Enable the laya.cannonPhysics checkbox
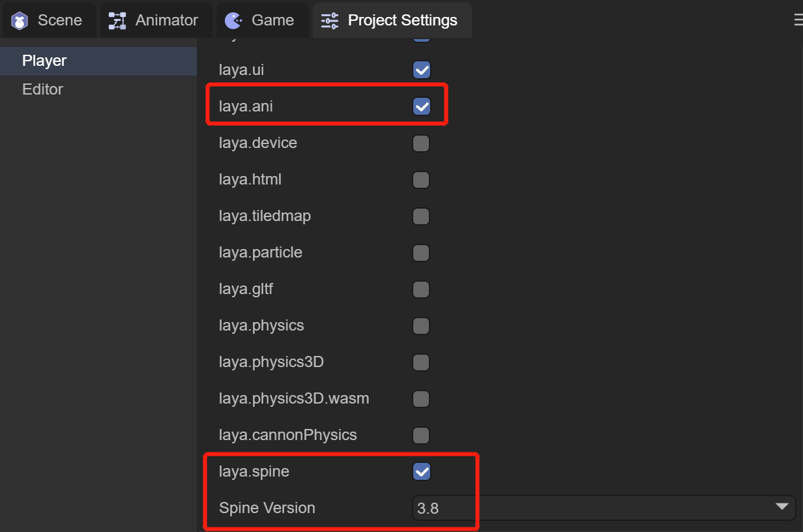The image size is (803, 532). (422, 435)
